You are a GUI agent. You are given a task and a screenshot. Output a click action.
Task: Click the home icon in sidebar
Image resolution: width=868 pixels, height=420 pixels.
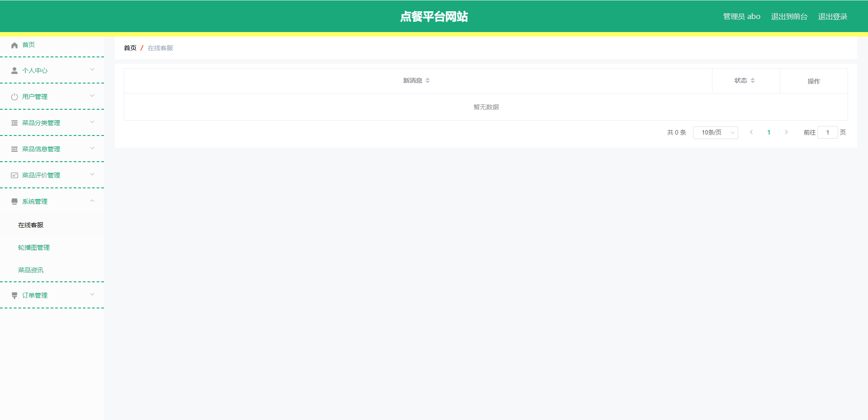pos(14,45)
